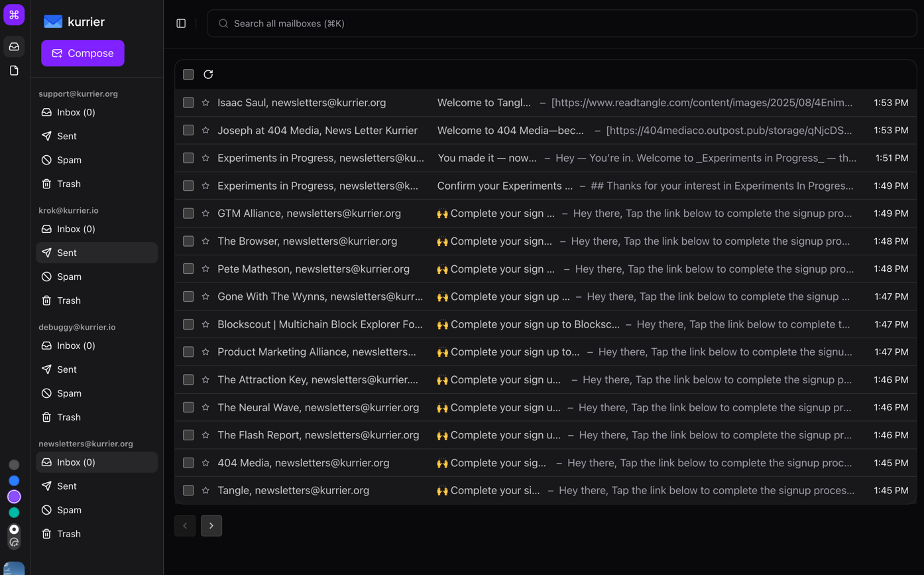This screenshot has height=575, width=924.
Task: Pick the teal accent color swatch
Action: pyautogui.click(x=14, y=512)
